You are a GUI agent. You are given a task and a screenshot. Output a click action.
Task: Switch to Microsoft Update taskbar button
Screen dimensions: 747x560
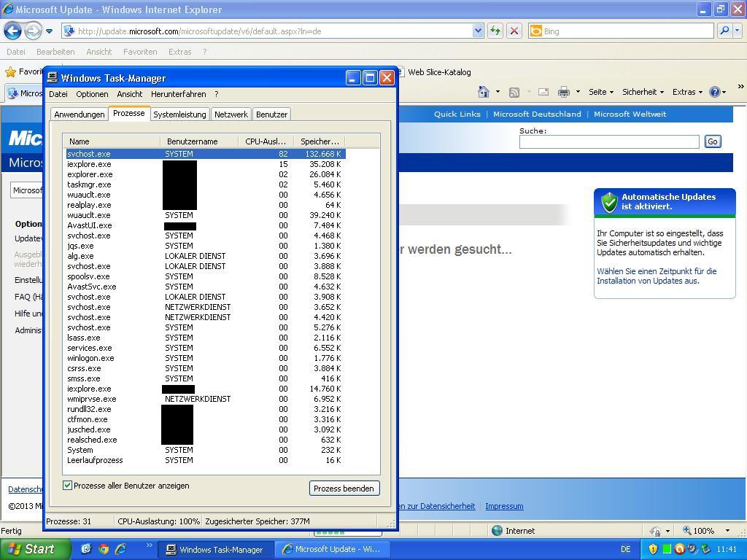(x=333, y=550)
